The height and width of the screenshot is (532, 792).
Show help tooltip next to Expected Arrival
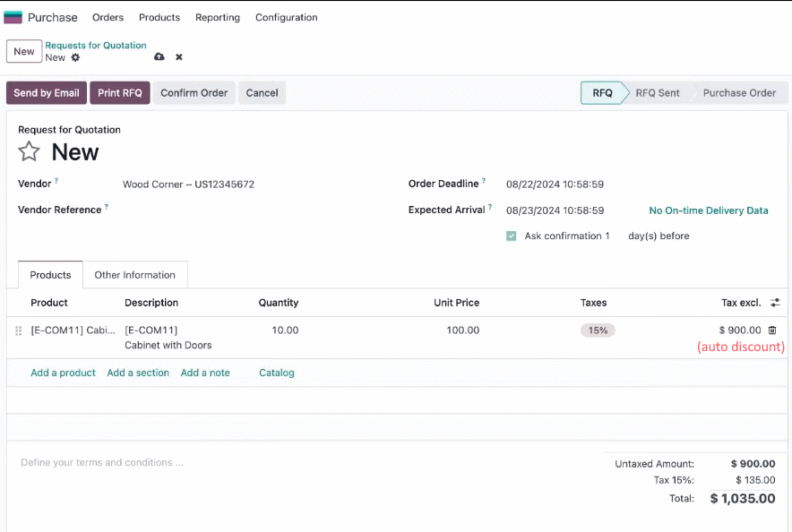click(x=490, y=206)
